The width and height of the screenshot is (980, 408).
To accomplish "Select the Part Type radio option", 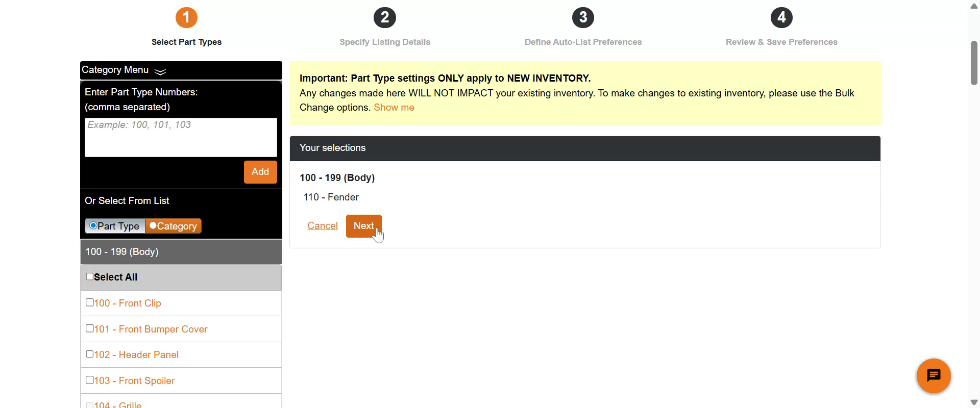I will click(93, 225).
